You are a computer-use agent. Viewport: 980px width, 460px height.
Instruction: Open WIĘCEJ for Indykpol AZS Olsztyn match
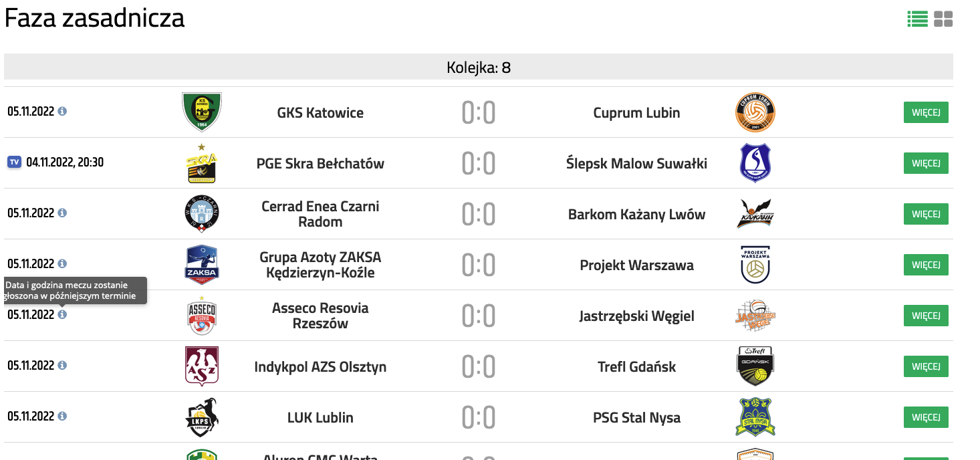coord(926,366)
